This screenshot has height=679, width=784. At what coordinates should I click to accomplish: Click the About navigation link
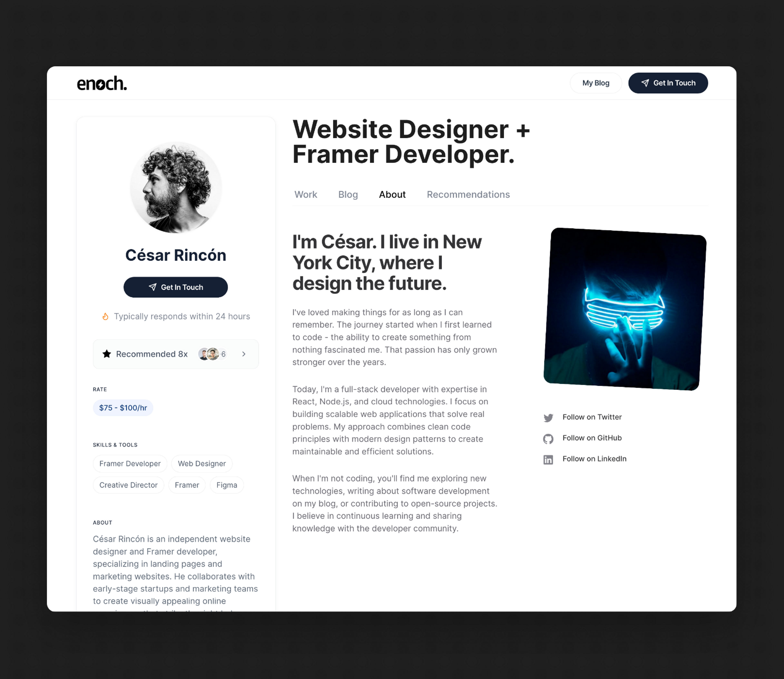coord(392,194)
